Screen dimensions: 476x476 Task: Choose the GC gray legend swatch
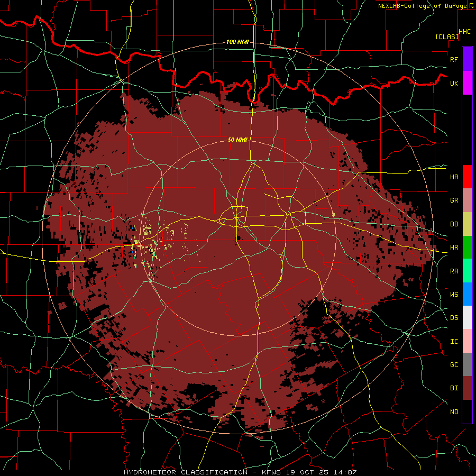click(x=467, y=364)
